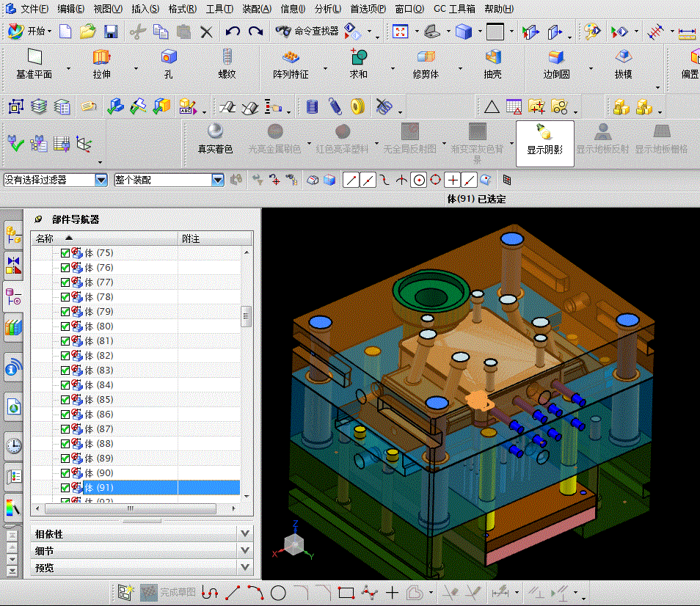Uncheck the box for 体 (75)
The height and width of the screenshot is (606, 700).
65,253
